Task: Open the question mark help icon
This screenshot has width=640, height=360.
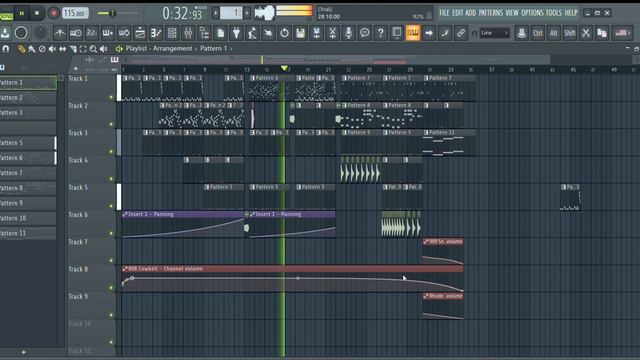Action: point(380,33)
